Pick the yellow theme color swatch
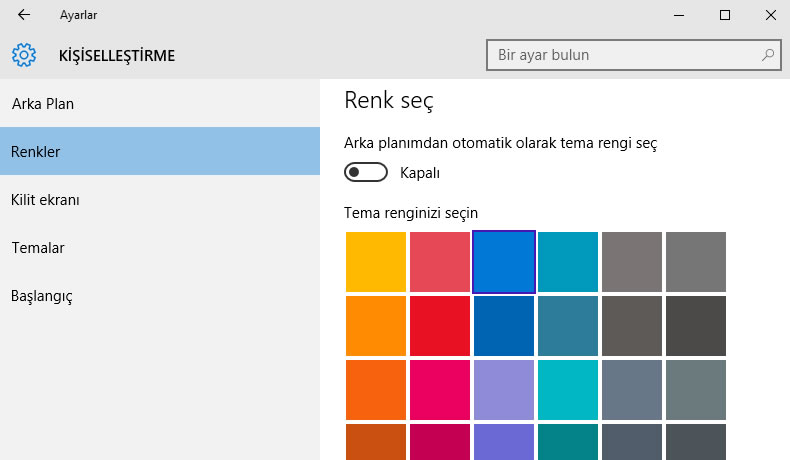790x460 pixels. [376, 262]
